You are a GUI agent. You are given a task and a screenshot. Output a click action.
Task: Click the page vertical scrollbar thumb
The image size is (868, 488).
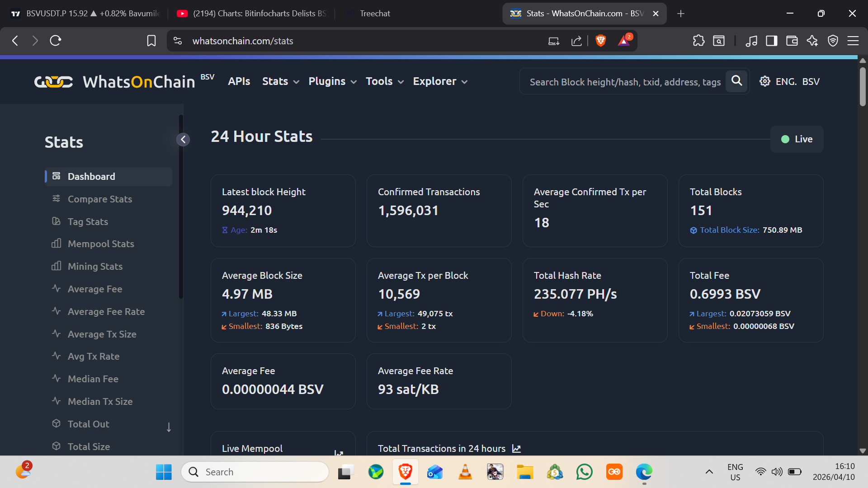863,87
